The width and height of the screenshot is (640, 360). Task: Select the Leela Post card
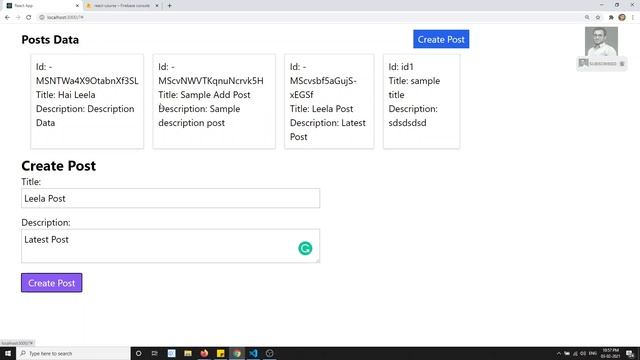point(329,102)
